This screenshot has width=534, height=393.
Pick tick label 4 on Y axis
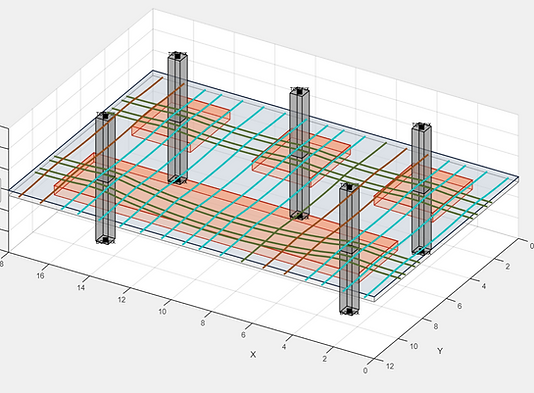point(484,286)
